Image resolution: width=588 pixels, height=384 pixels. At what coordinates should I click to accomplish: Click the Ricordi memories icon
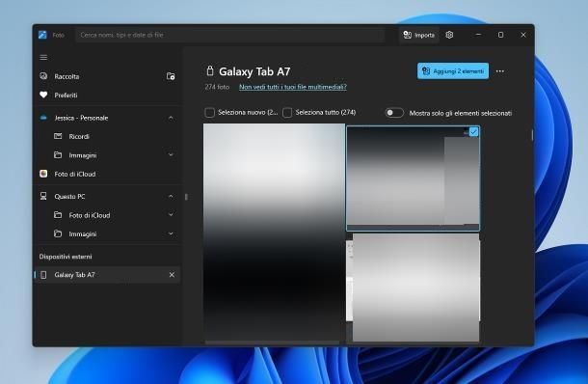(x=58, y=136)
